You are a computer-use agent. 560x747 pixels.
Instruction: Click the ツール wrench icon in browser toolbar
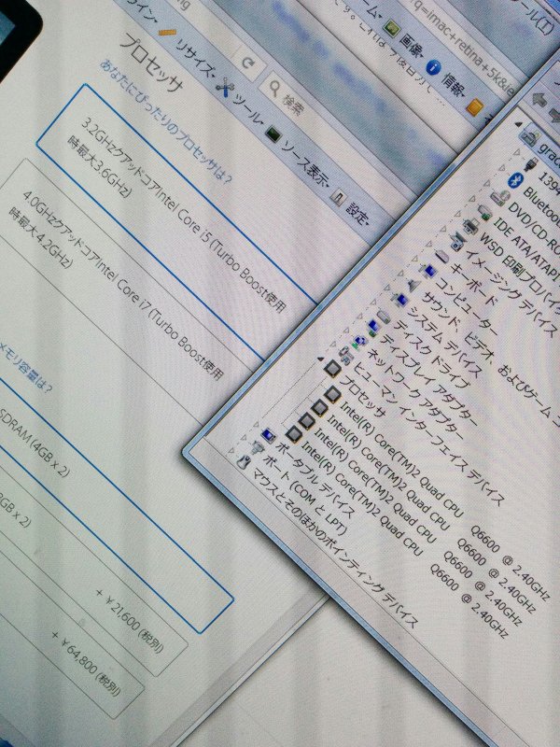pyautogui.click(x=225, y=88)
